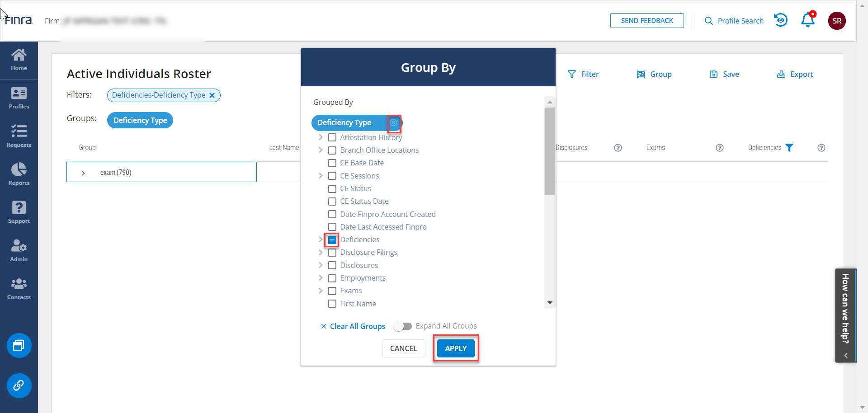Expand the Attestation History tree node
Viewport: 868px width, 413px height.
tap(321, 137)
